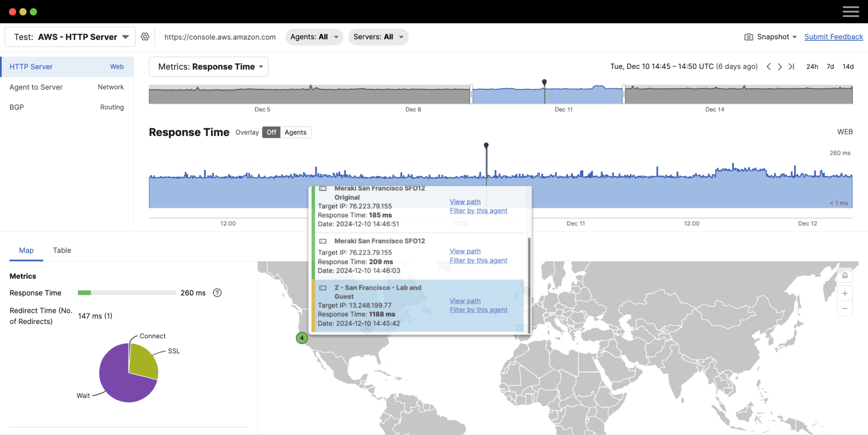868x435 pixels.
Task: Zoom out of the map with the minus icon
Action: 845,308
